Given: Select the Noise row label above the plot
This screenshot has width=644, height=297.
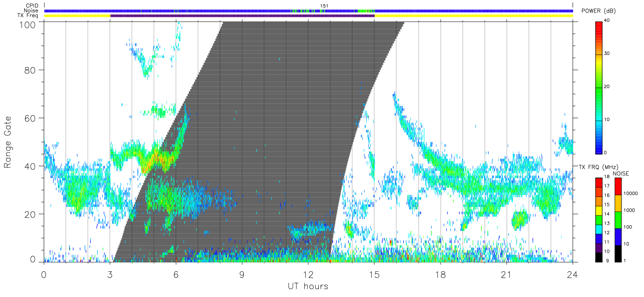Looking at the screenshot, I should [x=31, y=10].
